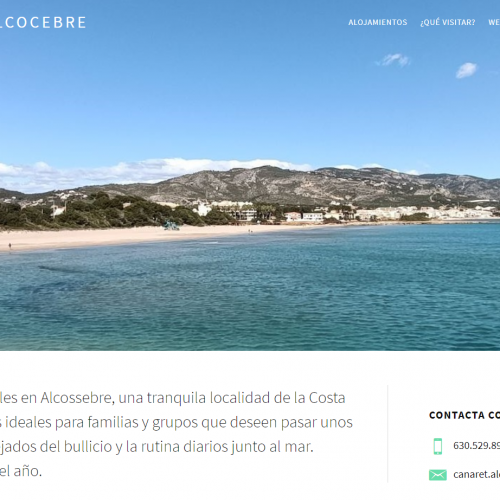Select the partially visible WE menu item
Viewport: 500px width, 500px height.
(494, 22)
